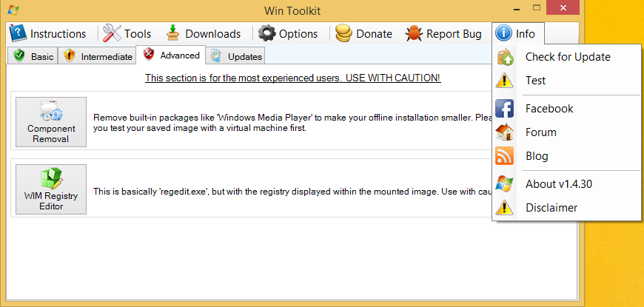644x307 pixels.
Task: Click the Test warning triangle icon
Action: (x=504, y=81)
